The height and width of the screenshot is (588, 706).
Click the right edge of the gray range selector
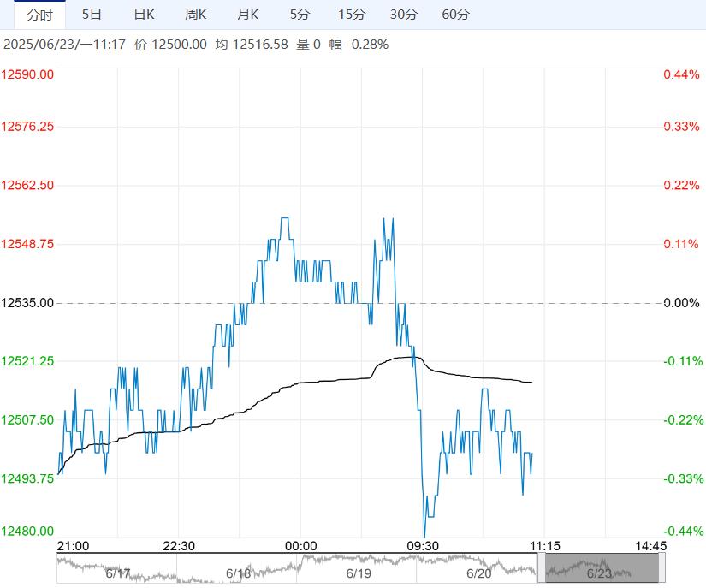pos(659,567)
